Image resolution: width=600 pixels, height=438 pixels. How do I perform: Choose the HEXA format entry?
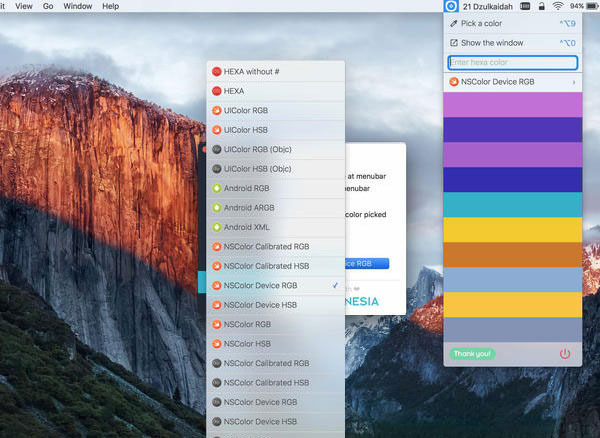click(x=276, y=91)
